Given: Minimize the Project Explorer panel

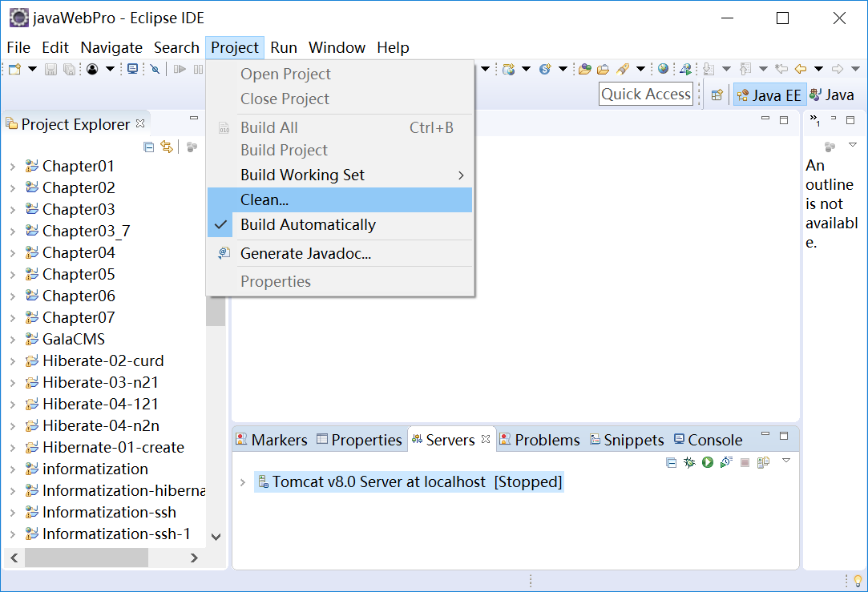Looking at the screenshot, I should click(194, 118).
